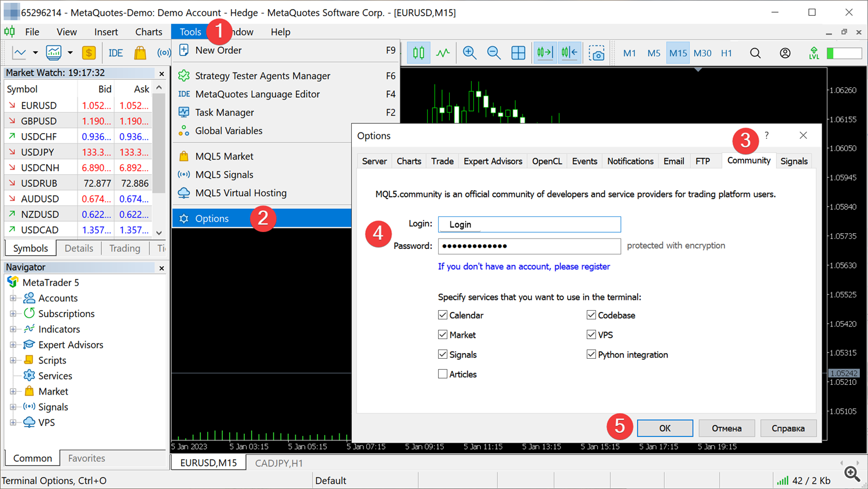Expand the VPS node in Navigator
Image resolution: width=868 pixels, height=489 pixels.
click(x=13, y=423)
